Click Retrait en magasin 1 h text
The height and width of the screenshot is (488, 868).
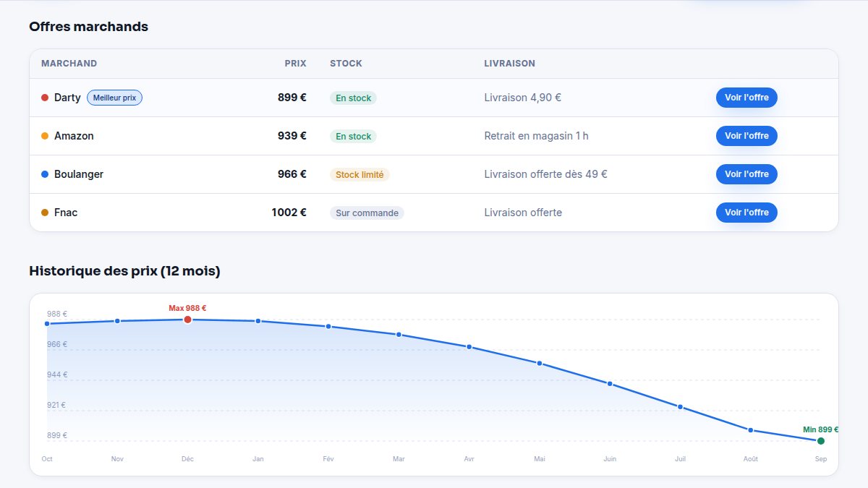tap(537, 136)
